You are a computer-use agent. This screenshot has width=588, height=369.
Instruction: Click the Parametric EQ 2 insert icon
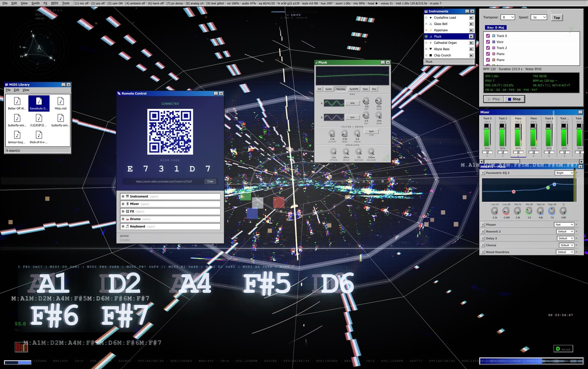pos(483,173)
